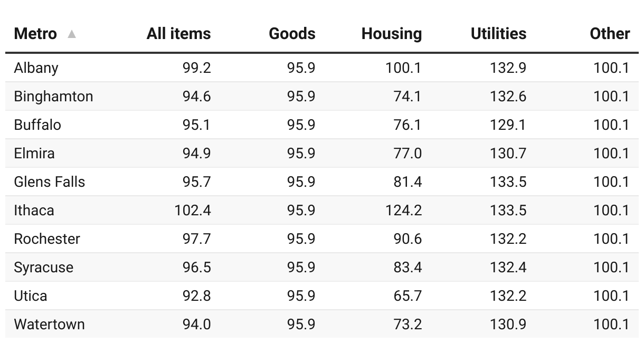The image size is (644, 343).
Task: Sort by Utilities column header
Action: 498,34
